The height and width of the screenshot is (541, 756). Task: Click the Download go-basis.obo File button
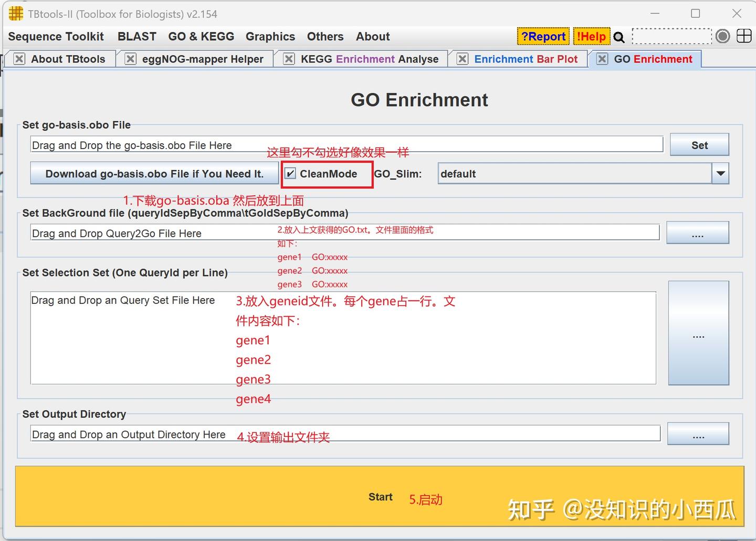154,173
